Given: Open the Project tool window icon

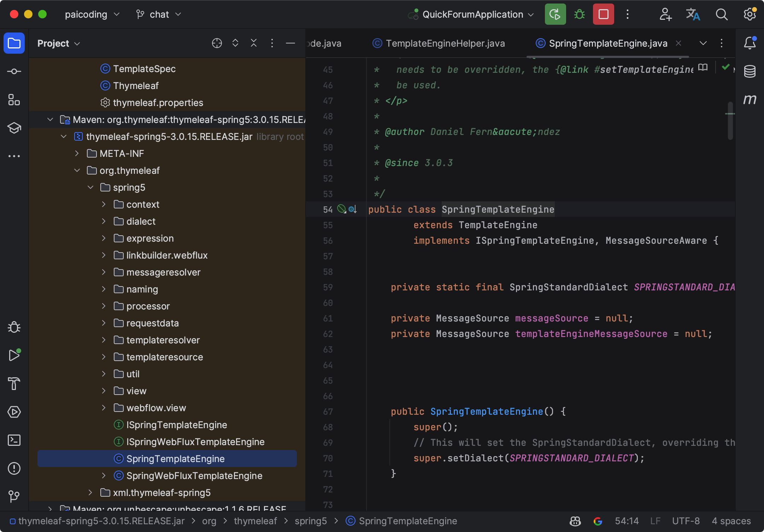Looking at the screenshot, I should click(x=14, y=43).
